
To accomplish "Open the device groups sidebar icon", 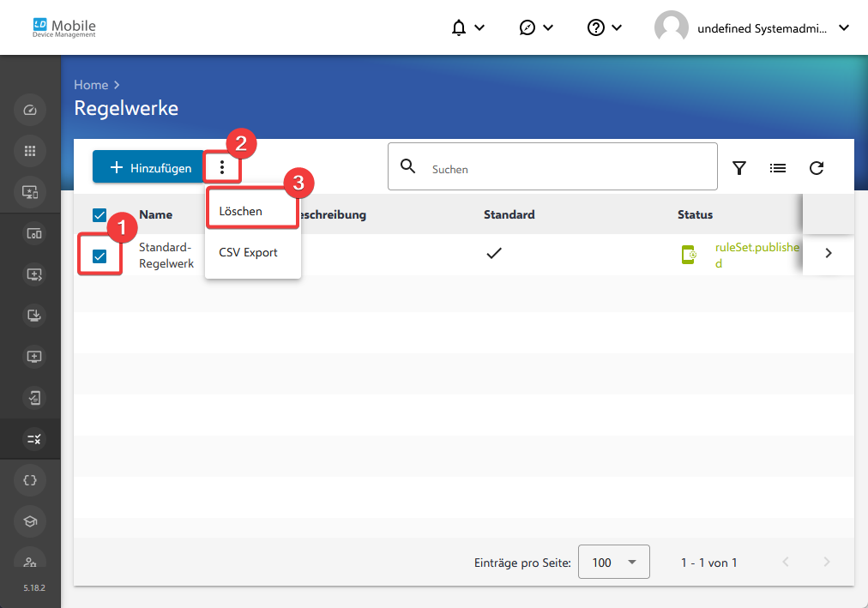I will point(34,233).
